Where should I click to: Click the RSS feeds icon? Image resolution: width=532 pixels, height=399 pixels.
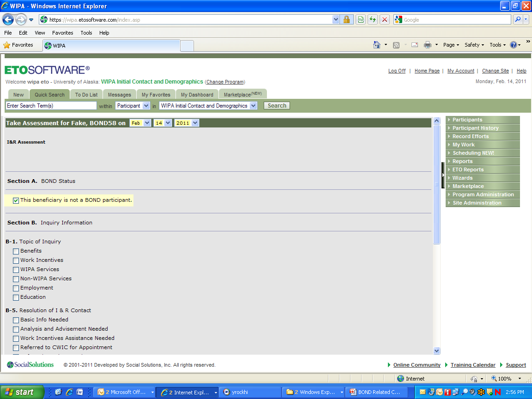click(x=396, y=45)
